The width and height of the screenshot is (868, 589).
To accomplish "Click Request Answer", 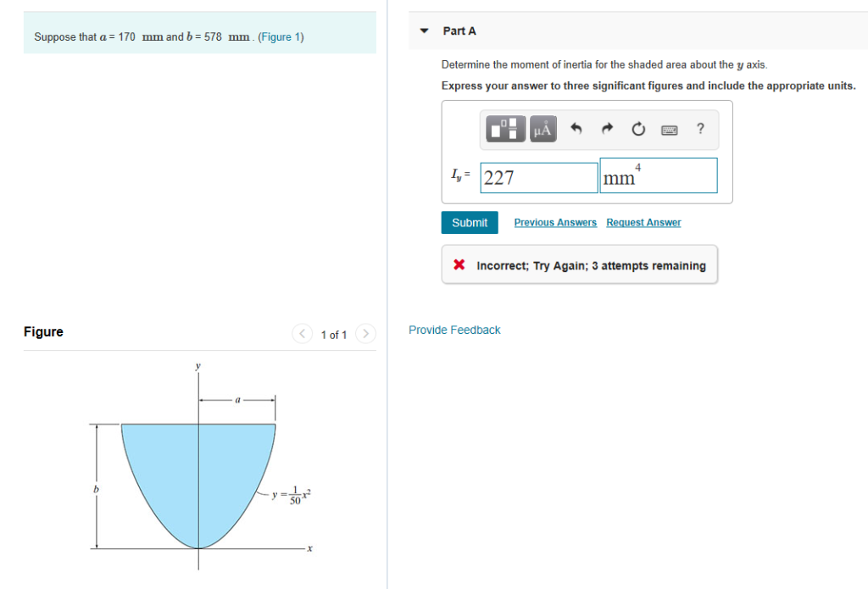I will [643, 222].
